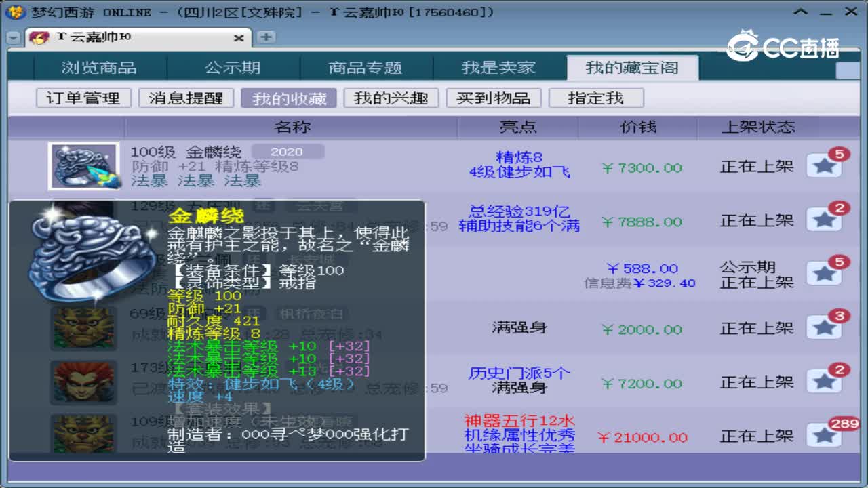
Task: Toggle favorite star on ¥588.00 item
Action: click(824, 274)
